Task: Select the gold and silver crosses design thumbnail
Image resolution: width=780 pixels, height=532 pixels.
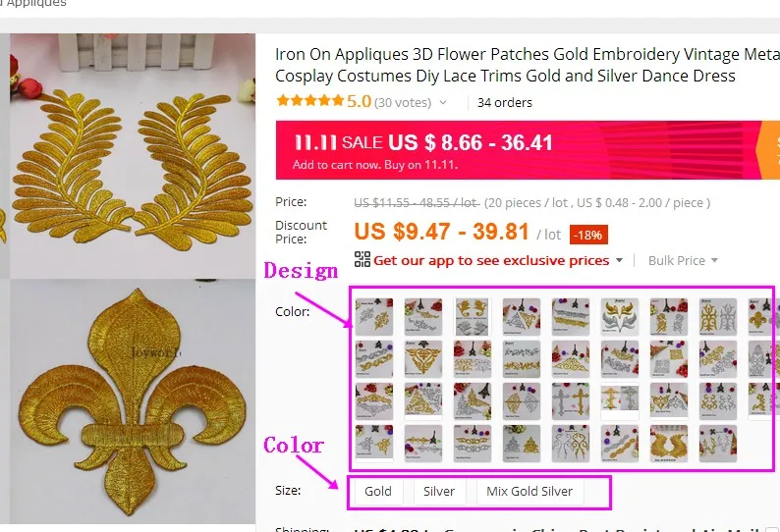Action: coord(571,401)
